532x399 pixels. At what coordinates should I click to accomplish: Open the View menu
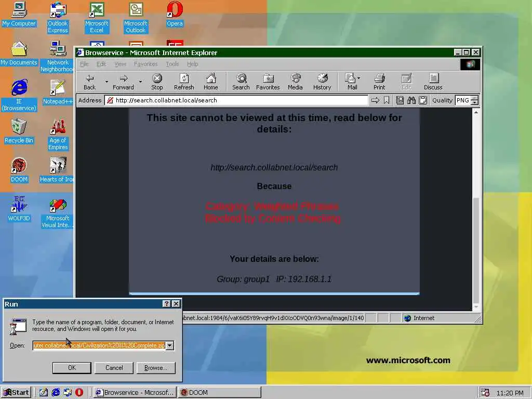pyautogui.click(x=120, y=64)
